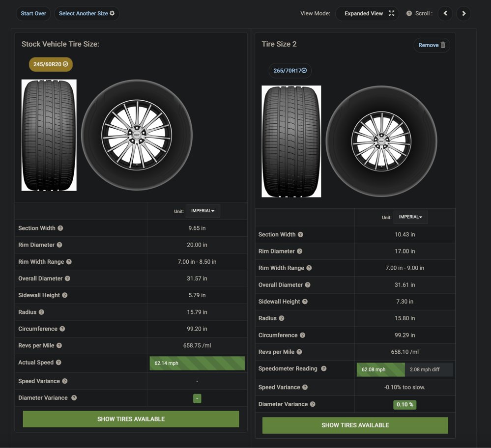
Task: Click help icon by Tire Size 2 Sidewall Height
Action: (305, 302)
